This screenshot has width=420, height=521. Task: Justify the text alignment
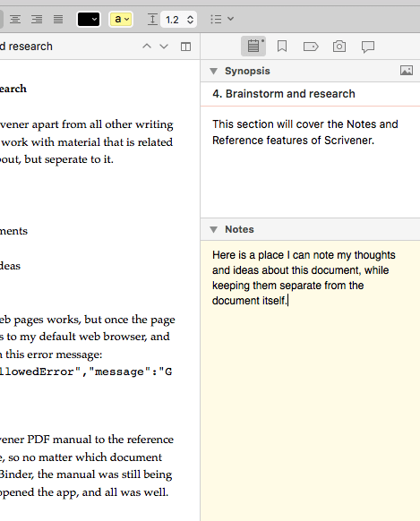[58, 20]
